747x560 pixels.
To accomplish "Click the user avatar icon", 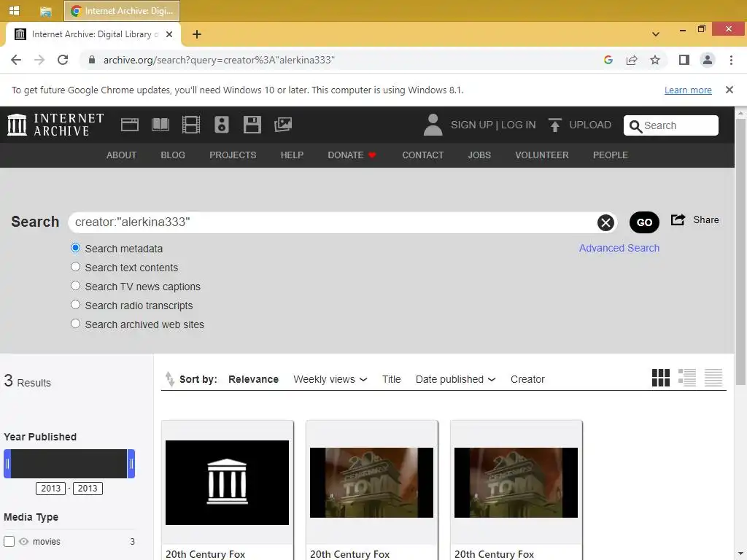I will point(433,125).
